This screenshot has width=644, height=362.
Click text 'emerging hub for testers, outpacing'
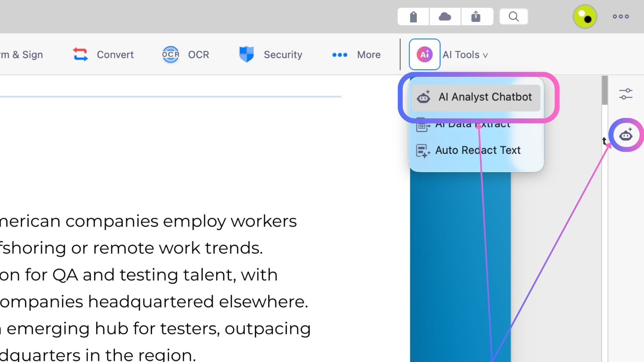159,329
